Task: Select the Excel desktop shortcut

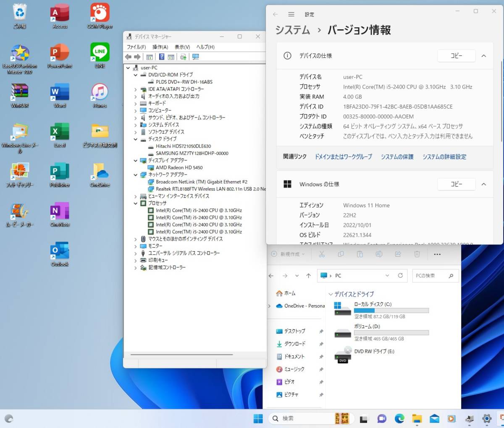Action: (60, 135)
